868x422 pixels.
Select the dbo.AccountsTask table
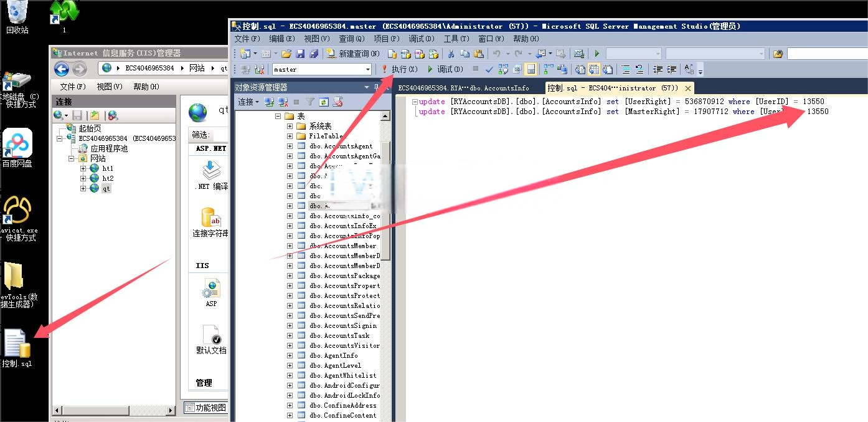339,335
